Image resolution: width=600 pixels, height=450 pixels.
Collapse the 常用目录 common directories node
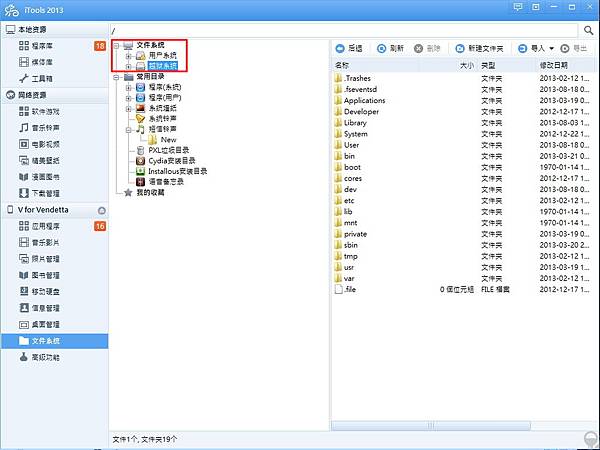116,77
